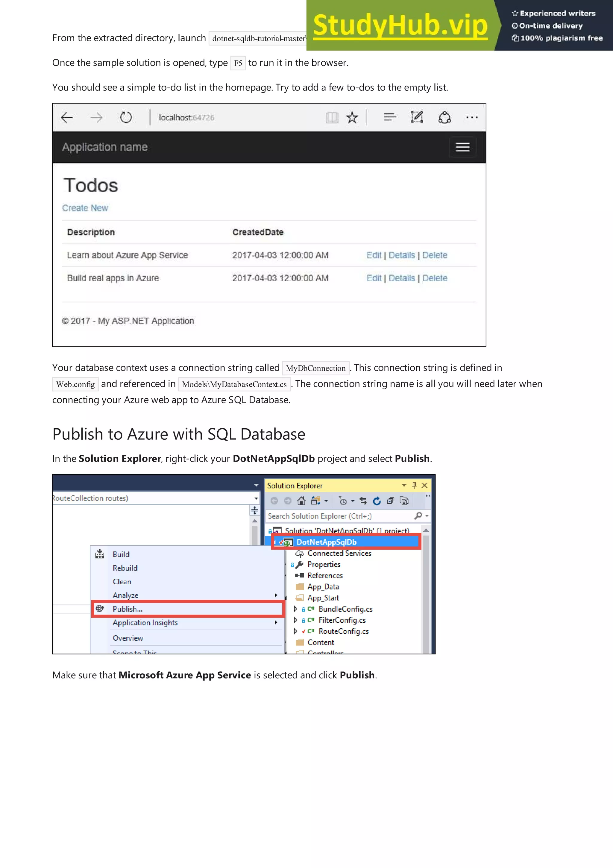
Task: Select the Content folder
Action: [x=321, y=642]
